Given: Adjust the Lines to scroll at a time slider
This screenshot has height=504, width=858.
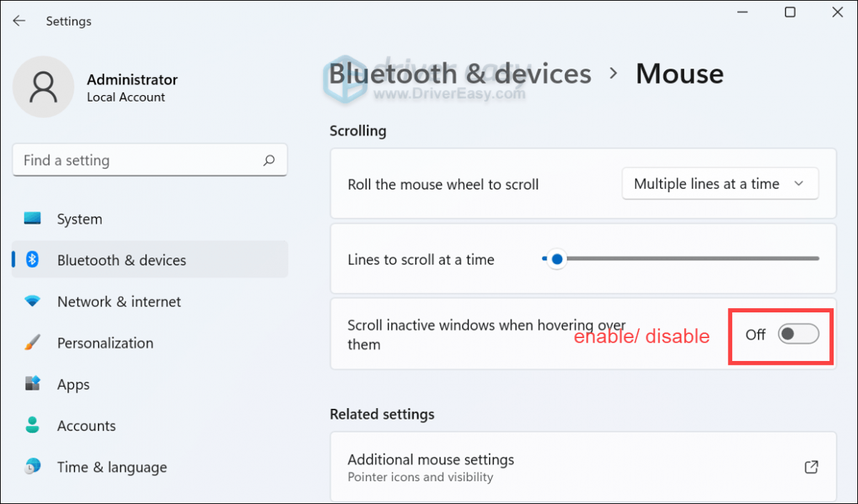Looking at the screenshot, I should coord(557,259).
